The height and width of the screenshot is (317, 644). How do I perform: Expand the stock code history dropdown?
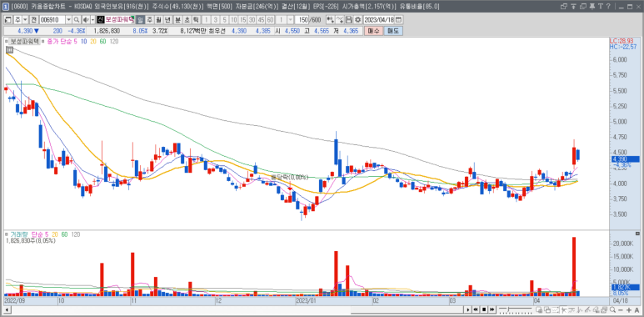click(68, 20)
